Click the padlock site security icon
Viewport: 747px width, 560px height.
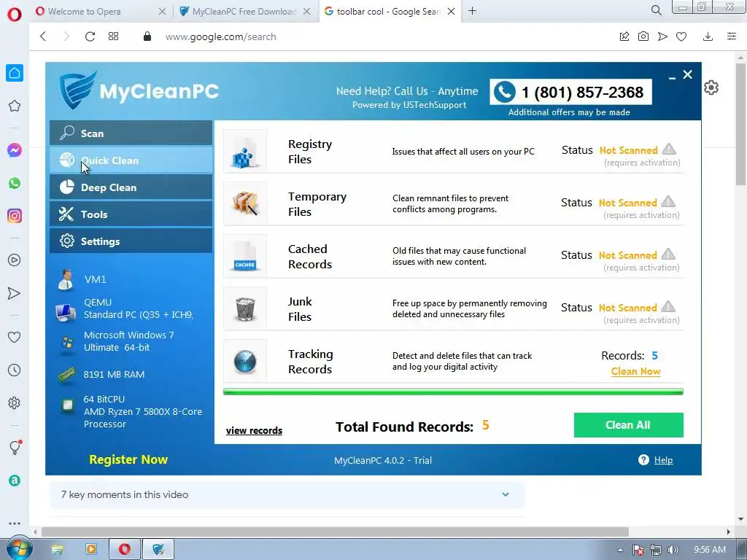[147, 36]
